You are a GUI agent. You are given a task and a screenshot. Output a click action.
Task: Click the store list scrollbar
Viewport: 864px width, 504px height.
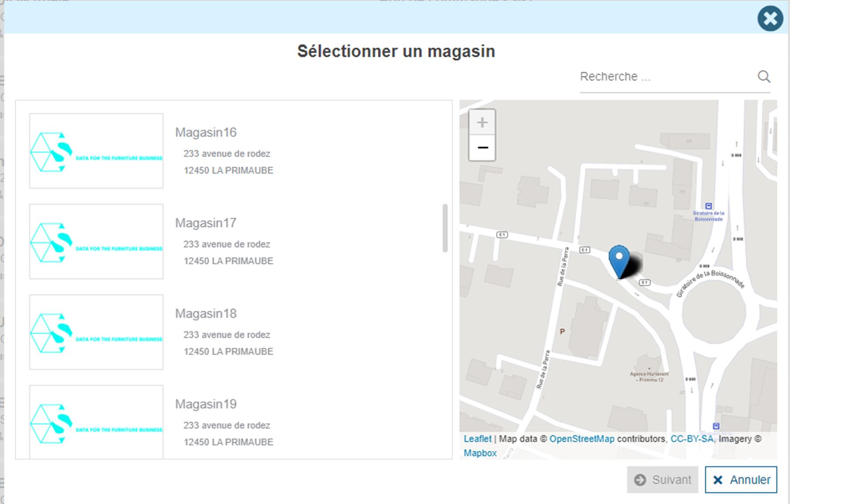click(445, 228)
